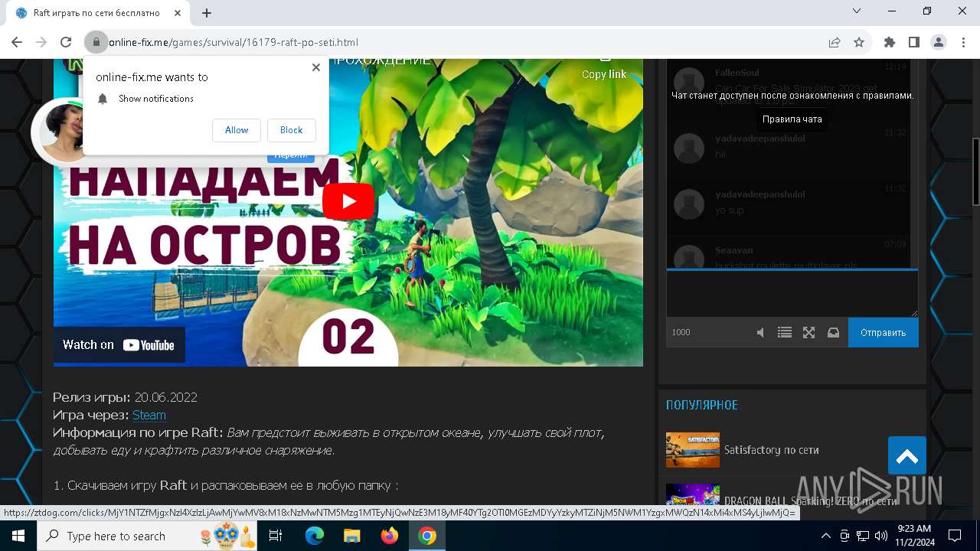Image resolution: width=980 pixels, height=551 pixels.
Task: Send the chat message with Отправить
Action: 883,333
